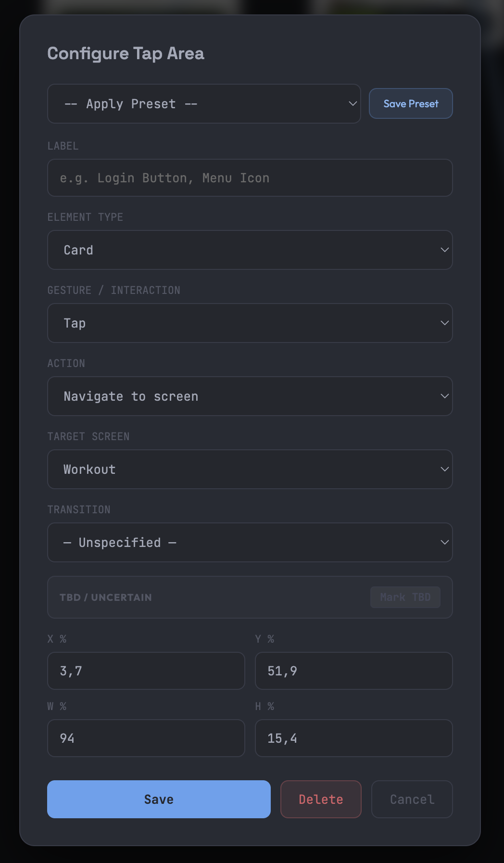The height and width of the screenshot is (863, 504).
Task: Select the H % input field
Action: pos(353,738)
